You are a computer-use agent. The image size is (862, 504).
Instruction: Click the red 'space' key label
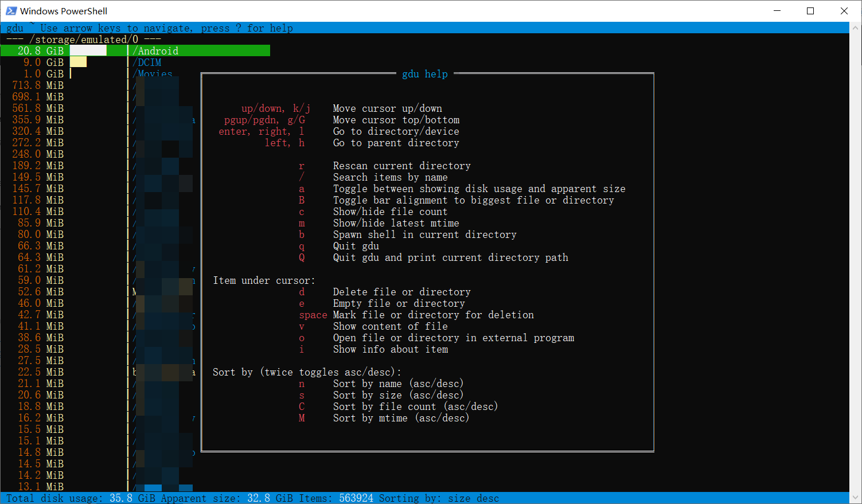pos(313,315)
